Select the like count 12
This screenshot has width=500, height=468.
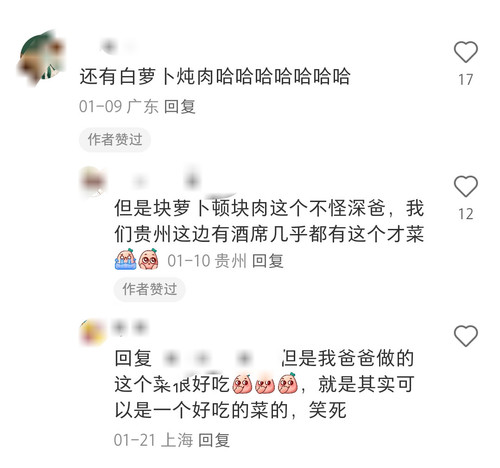pyautogui.click(x=466, y=214)
